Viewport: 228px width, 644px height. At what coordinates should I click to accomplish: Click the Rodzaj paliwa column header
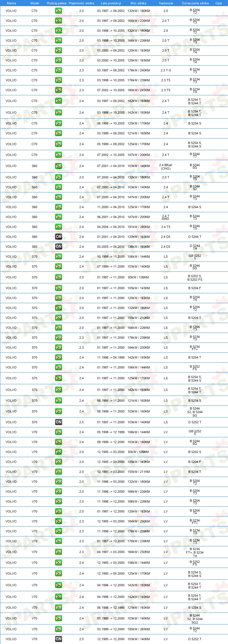[x=57, y=3]
